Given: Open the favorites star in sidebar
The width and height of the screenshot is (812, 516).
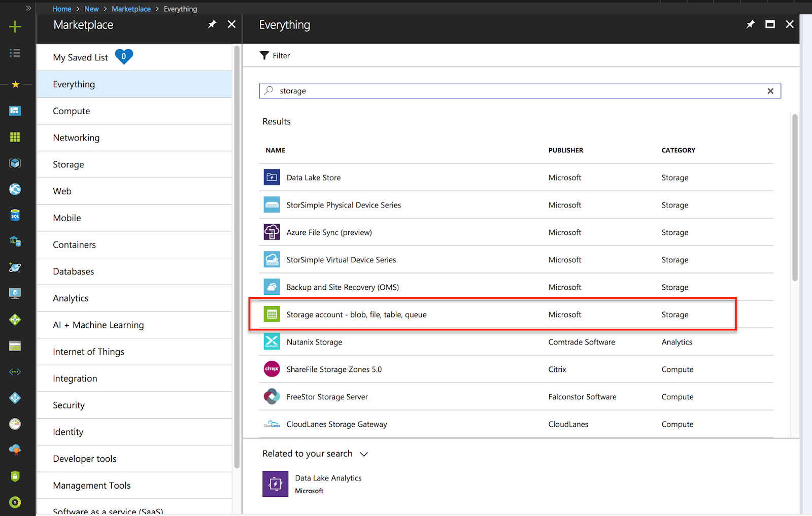Looking at the screenshot, I should tap(15, 84).
